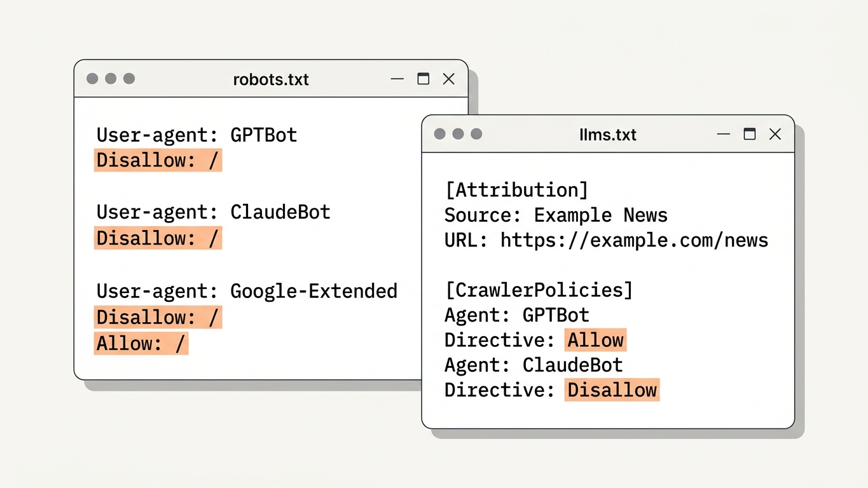
Task: Select the 'User-agent: ClaudeBot' line
Action: (214, 212)
